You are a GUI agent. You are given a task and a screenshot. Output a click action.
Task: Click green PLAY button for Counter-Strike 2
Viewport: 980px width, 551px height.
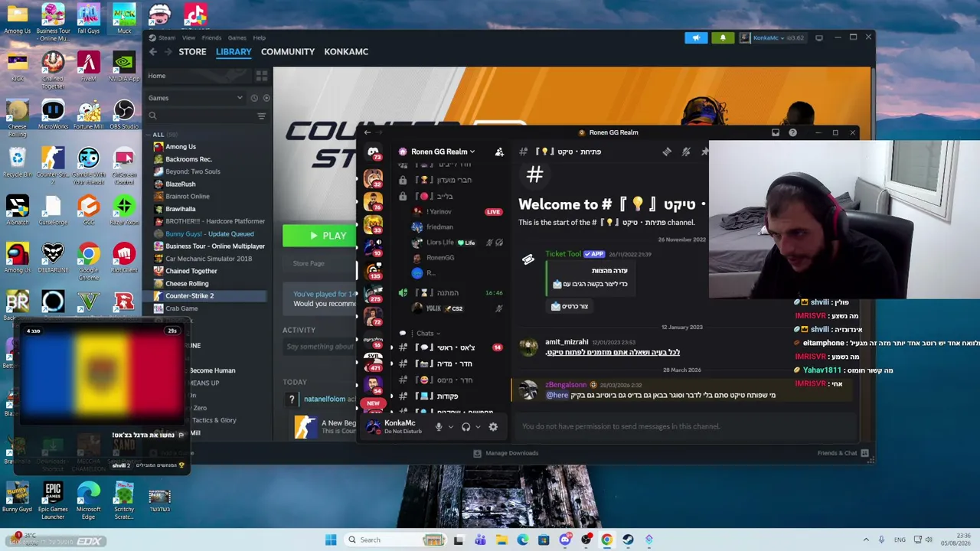(x=320, y=236)
